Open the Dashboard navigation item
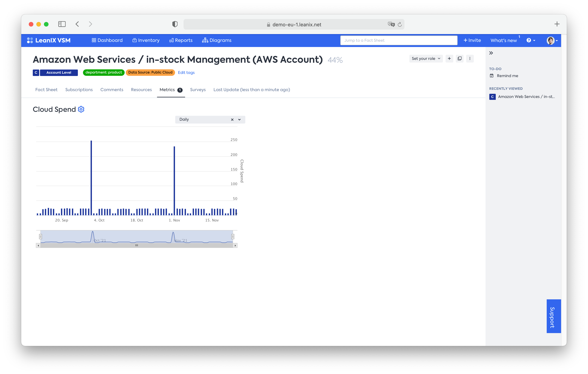The image size is (588, 374). (107, 40)
